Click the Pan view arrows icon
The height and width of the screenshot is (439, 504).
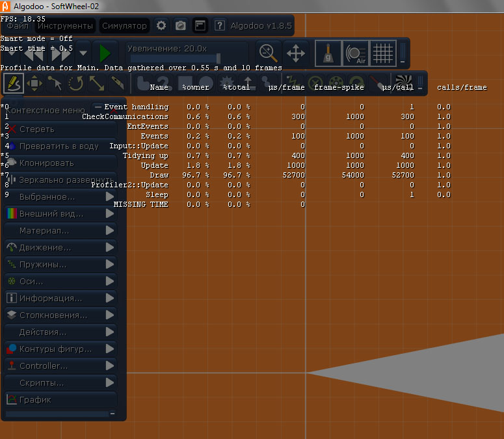pyautogui.click(x=296, y=53)
